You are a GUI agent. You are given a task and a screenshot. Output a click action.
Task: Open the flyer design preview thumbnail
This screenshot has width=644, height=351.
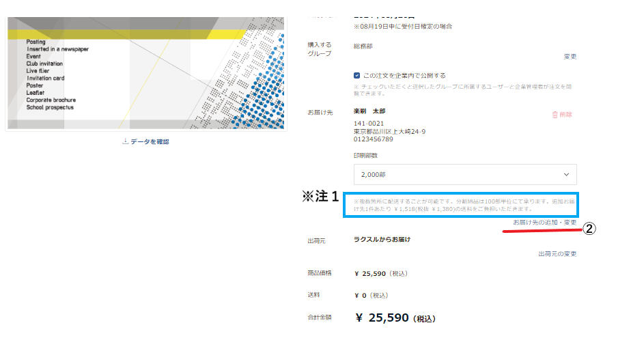(145, 73)
